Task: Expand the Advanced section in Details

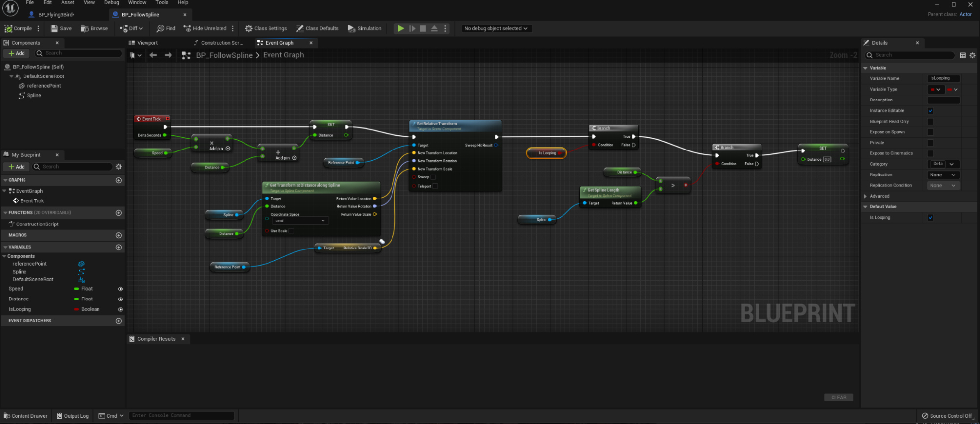Action: pos(866,196)
